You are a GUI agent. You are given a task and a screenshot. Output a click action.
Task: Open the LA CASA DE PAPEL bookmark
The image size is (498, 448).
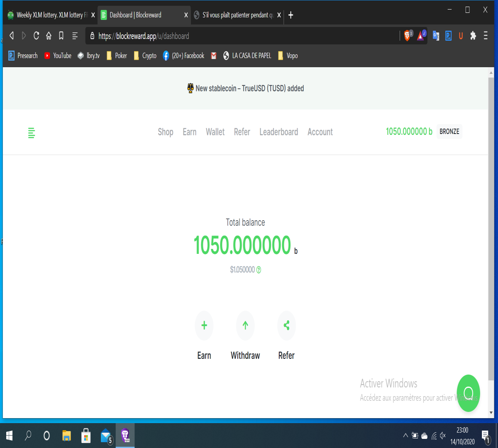[x=247, y=56]
